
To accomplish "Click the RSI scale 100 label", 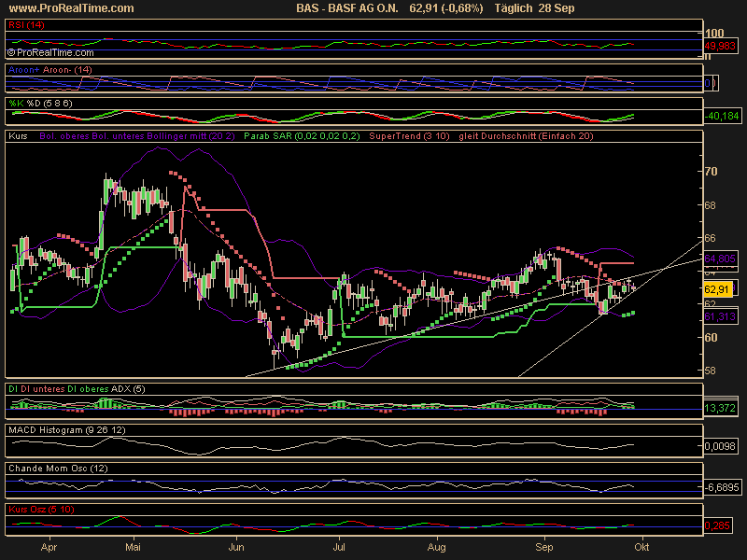I will [714, 33].
